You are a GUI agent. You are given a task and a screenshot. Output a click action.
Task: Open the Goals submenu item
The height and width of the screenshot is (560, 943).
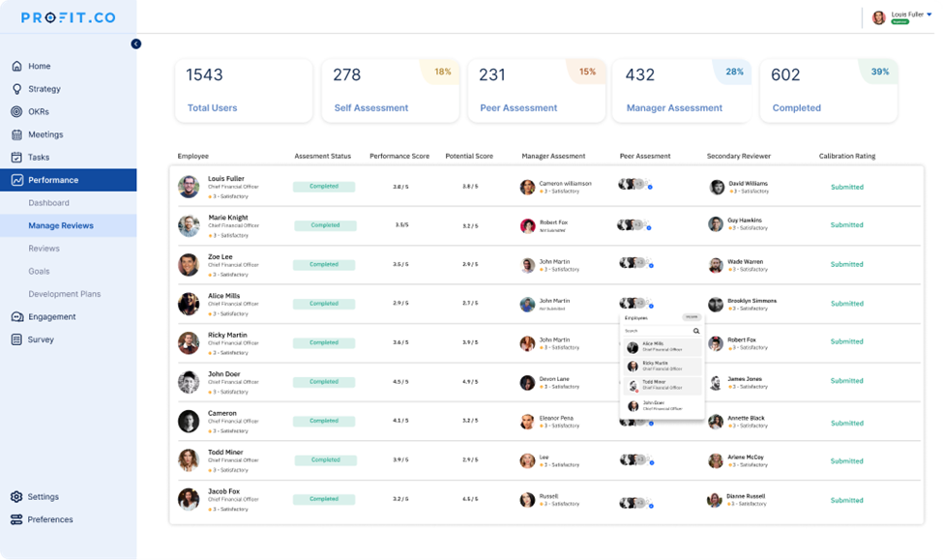pyautogui.click(x=39, y=271)
